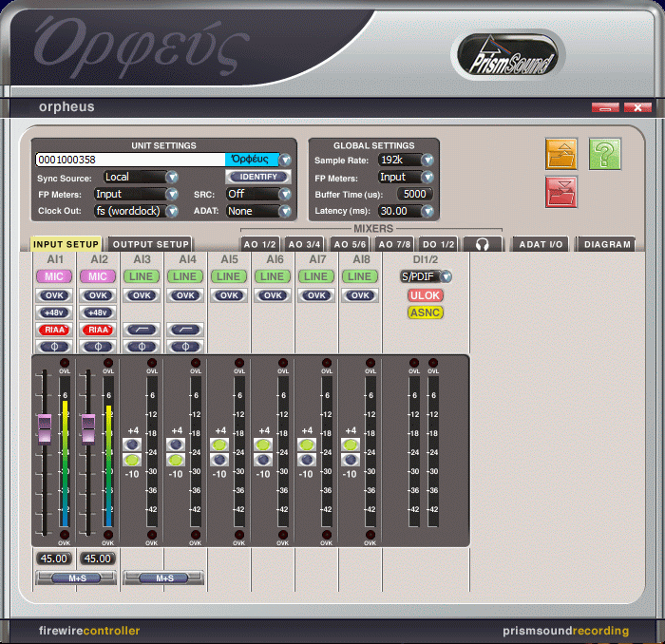Select +4 level for AI6
This screenshot has width=665, height=644.
[263, 445]
